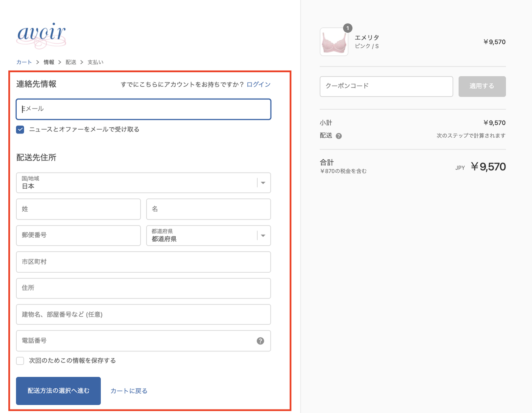Uncheck ニュースとオファーをメールで受け取る

point(20,129)
